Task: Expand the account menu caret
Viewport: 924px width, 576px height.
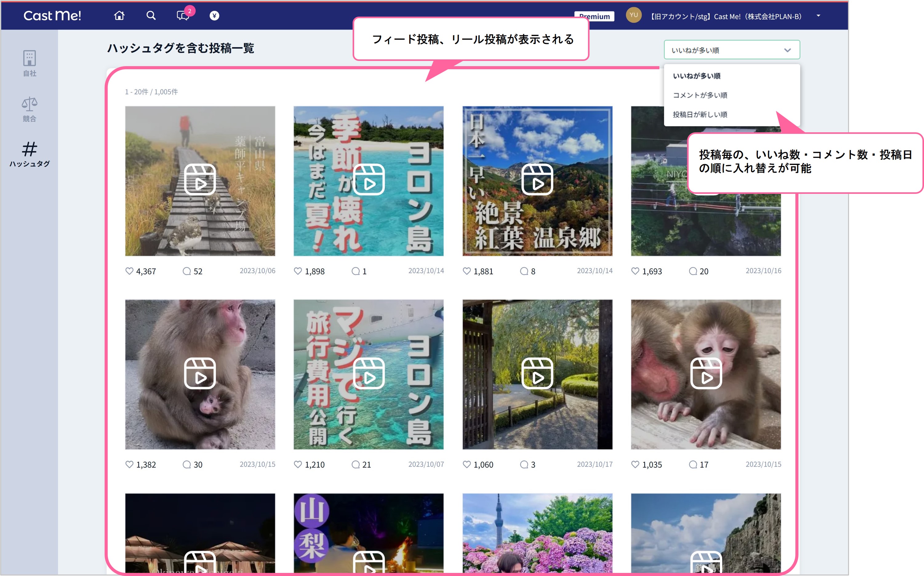Action: click(818, 16)
